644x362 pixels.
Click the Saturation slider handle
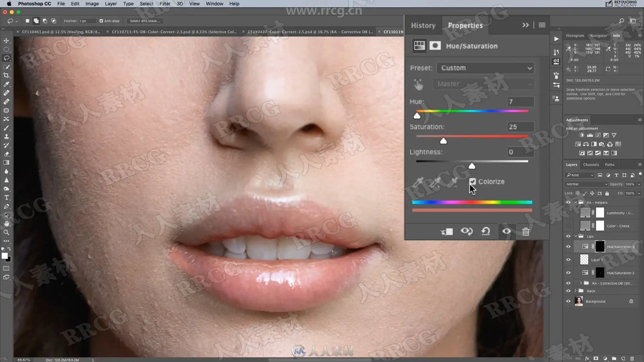coord(443,141)
